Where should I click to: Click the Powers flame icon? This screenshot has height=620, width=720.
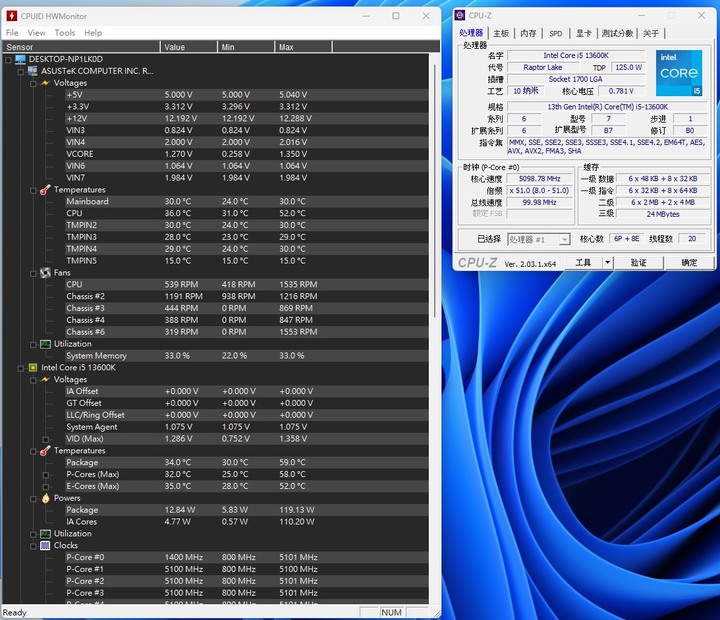tap(45, 498)
